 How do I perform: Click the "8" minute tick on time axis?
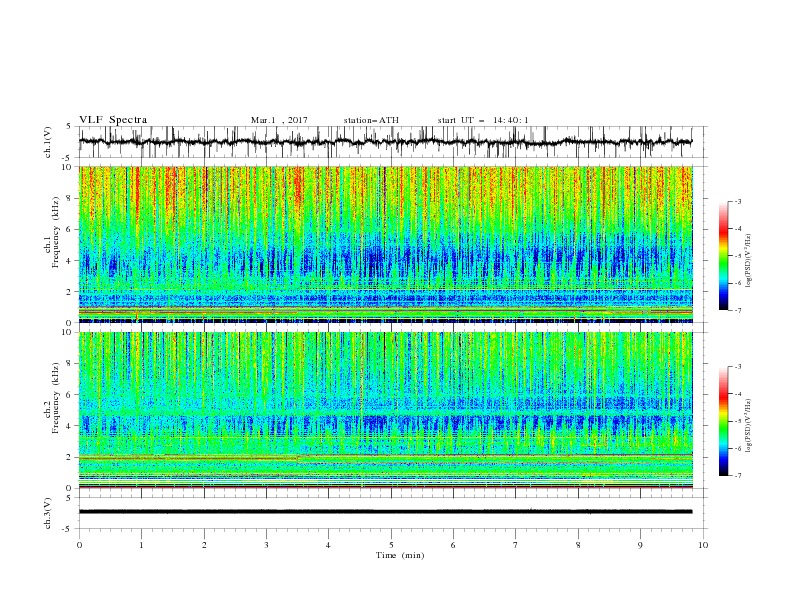578,545
